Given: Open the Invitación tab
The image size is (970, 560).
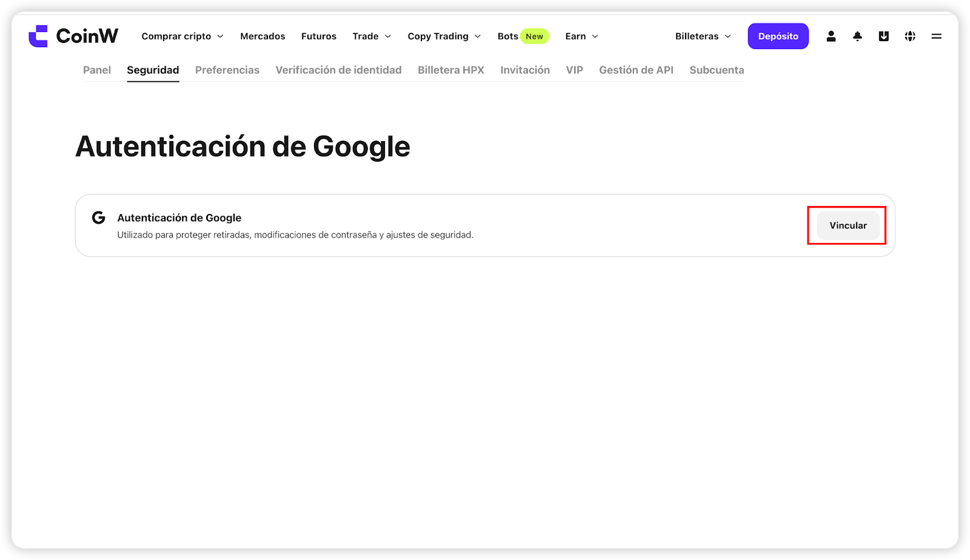Looking at the screenshot, I should pyautogui.click(x=525, y=70).
